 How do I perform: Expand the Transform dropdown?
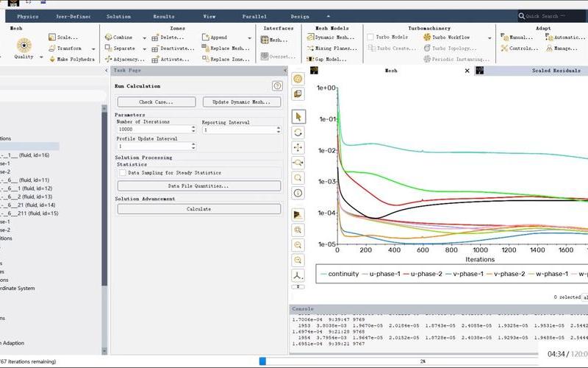93,49
